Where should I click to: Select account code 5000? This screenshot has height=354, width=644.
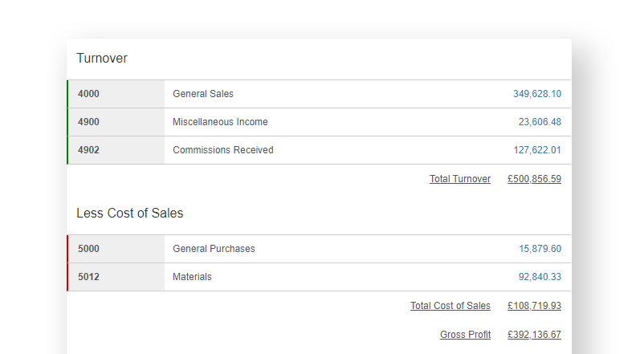pyautogui.click(x=88, y=249)
